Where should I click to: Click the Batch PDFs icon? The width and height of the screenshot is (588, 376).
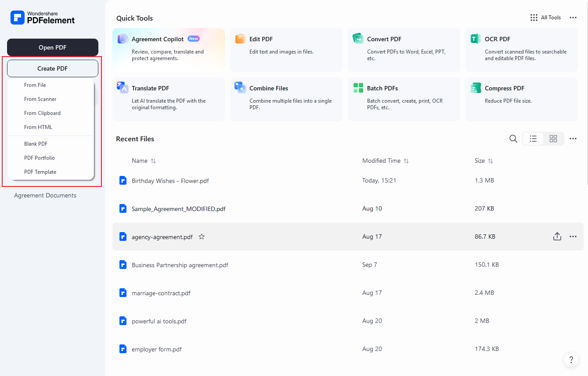358,88
